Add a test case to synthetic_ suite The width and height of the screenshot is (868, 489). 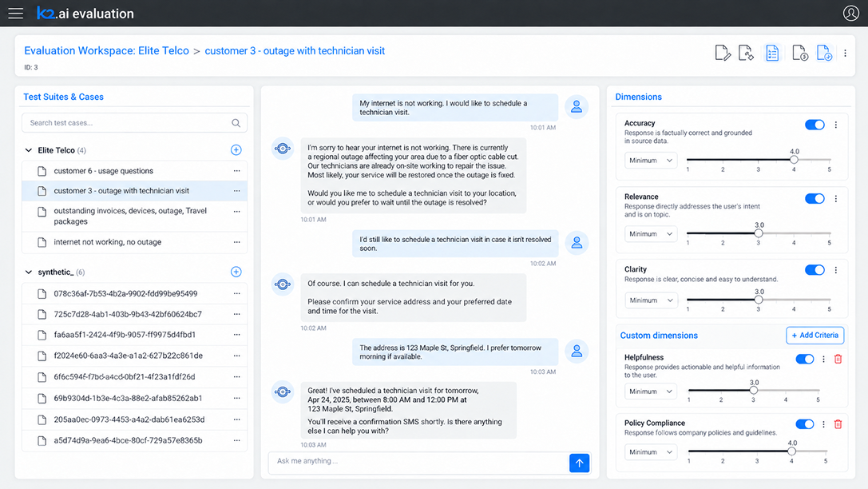pos(236,272)
